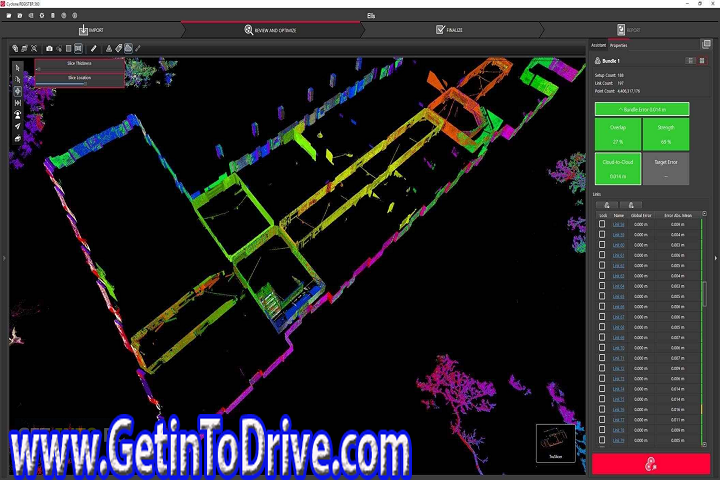Screen dimensions: 720x480
Task: Check the lock box for Link 64
Action: coord(602,286)
